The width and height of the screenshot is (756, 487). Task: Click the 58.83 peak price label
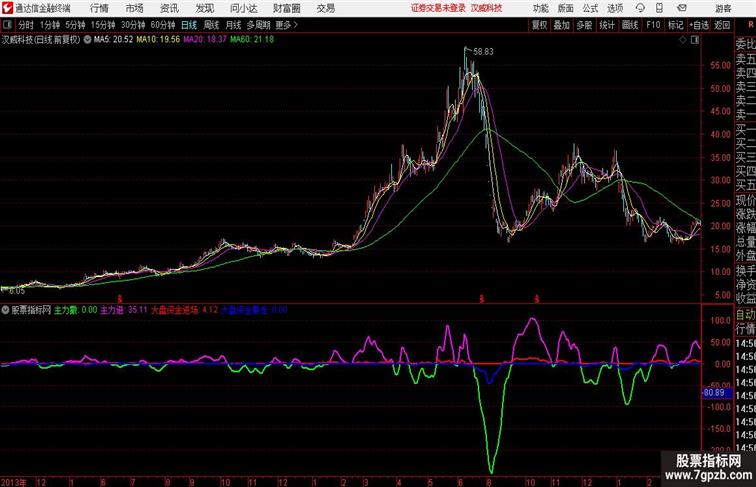(483, 52)
